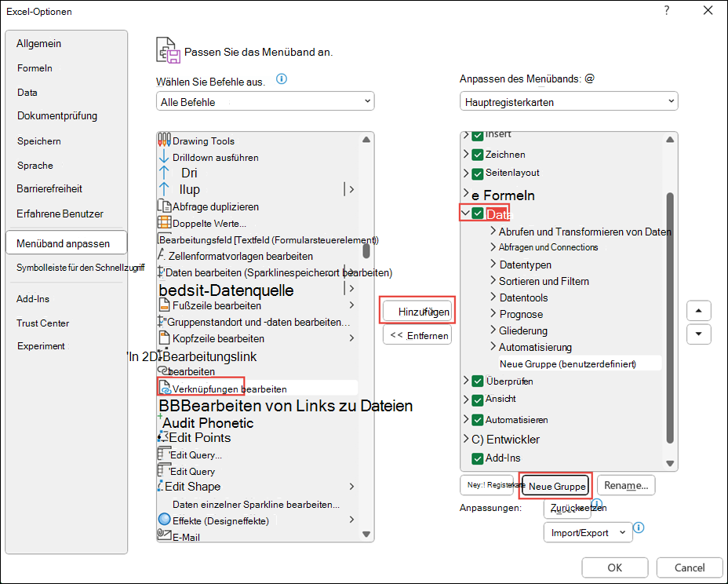The image size is (728, 584).
Task: Click the Entfernen button
Action: pos(417,335)
